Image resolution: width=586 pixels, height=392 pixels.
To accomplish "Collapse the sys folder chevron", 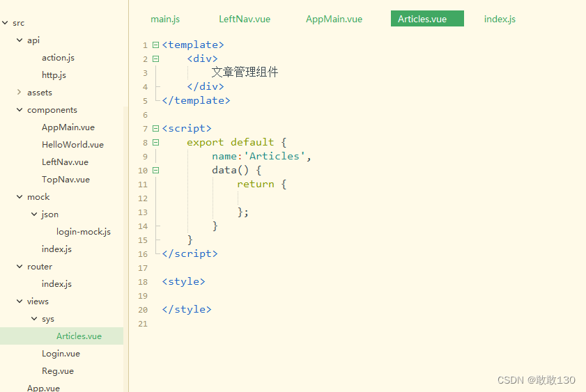I will 34,318.
